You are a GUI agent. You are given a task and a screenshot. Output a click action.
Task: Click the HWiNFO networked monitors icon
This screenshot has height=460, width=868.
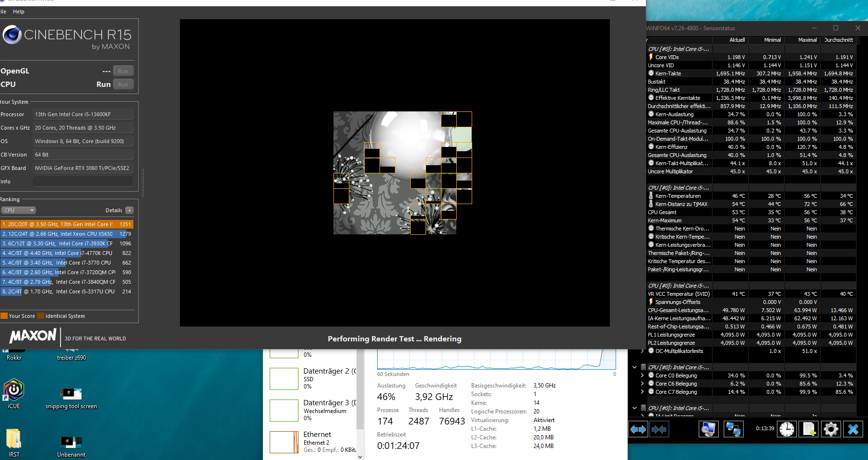click(x=733, y=429)
